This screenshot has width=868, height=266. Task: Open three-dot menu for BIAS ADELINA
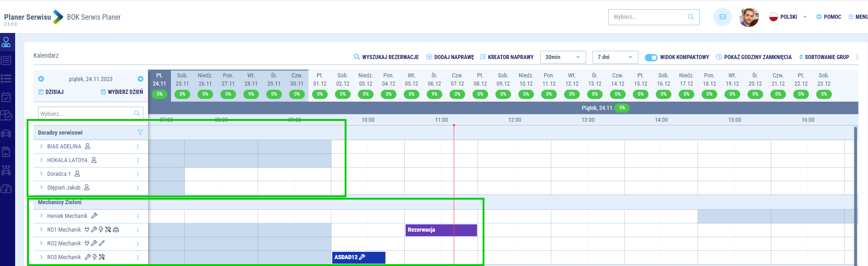[137, 147]
